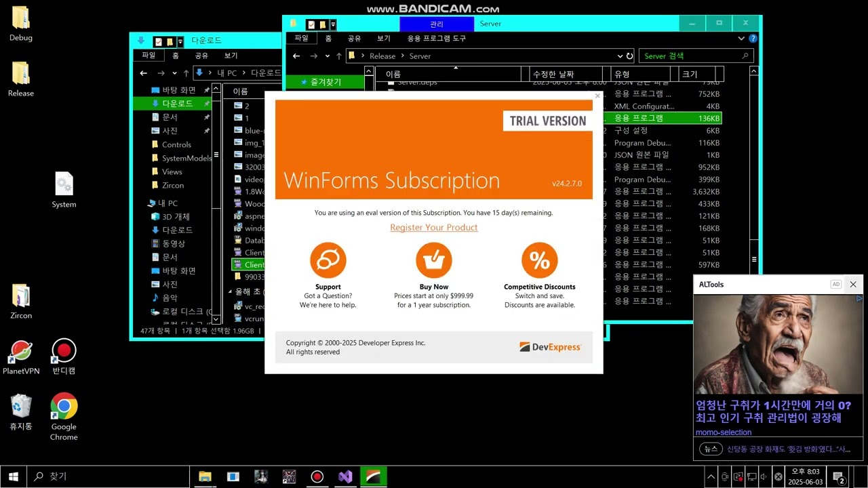The height and width of the screenshot is (488, 868).
Task: Click the properties quick-access icon in the 다운로드 title bar
Action: pyautogui.click(x=158, y=41)
